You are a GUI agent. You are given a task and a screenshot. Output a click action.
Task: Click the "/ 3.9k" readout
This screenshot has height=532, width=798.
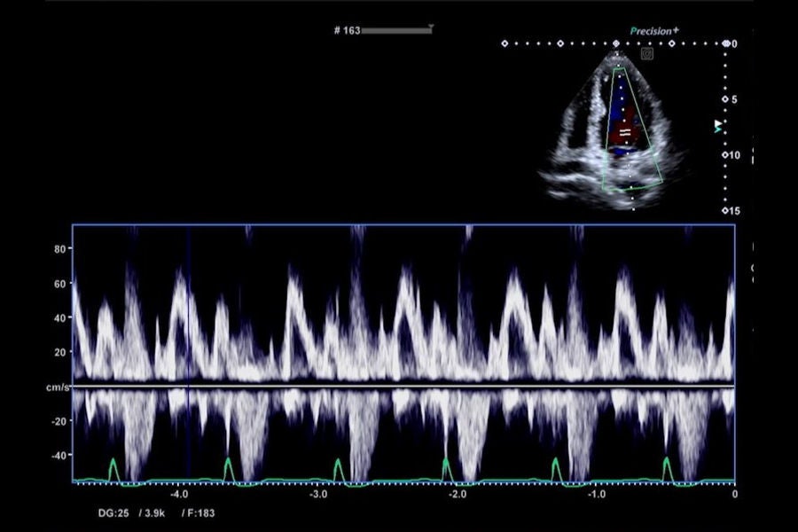[x=152, y=513]
